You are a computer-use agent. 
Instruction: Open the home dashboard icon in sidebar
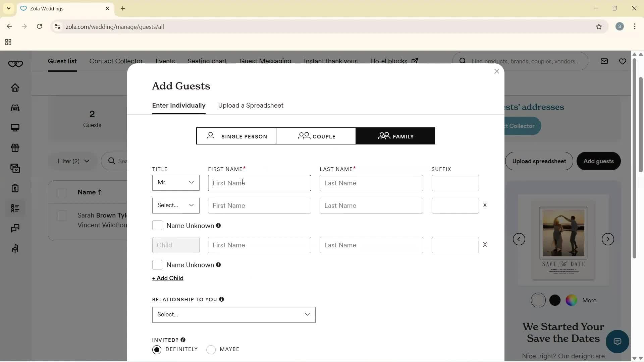[x=15, y=88]
